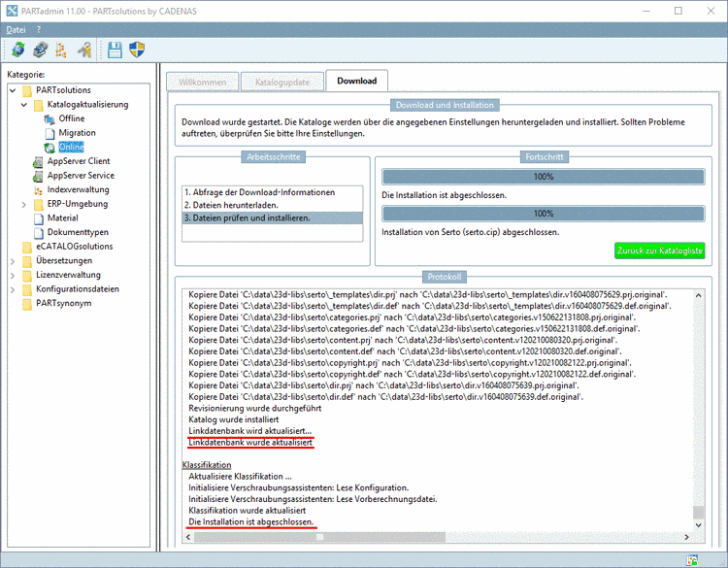Click the catalog update globe toolbar icon
The height and width of the screenshot is (568, 728).
[18, 50]
